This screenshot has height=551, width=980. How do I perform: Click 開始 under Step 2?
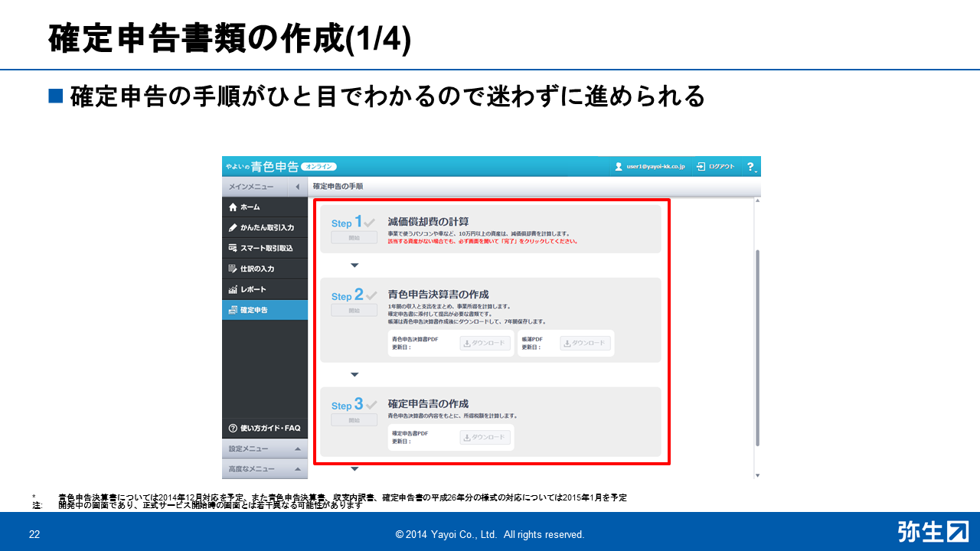click(x=354, y=310)
